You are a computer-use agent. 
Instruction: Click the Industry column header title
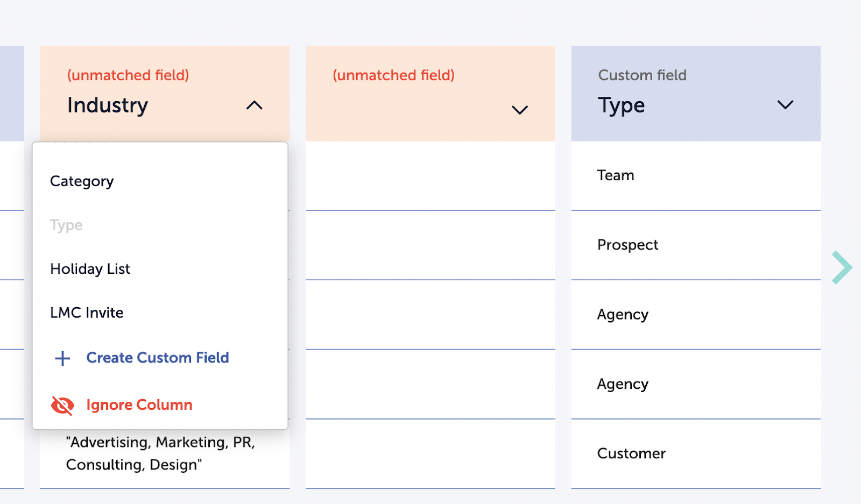tap(108, 105)
